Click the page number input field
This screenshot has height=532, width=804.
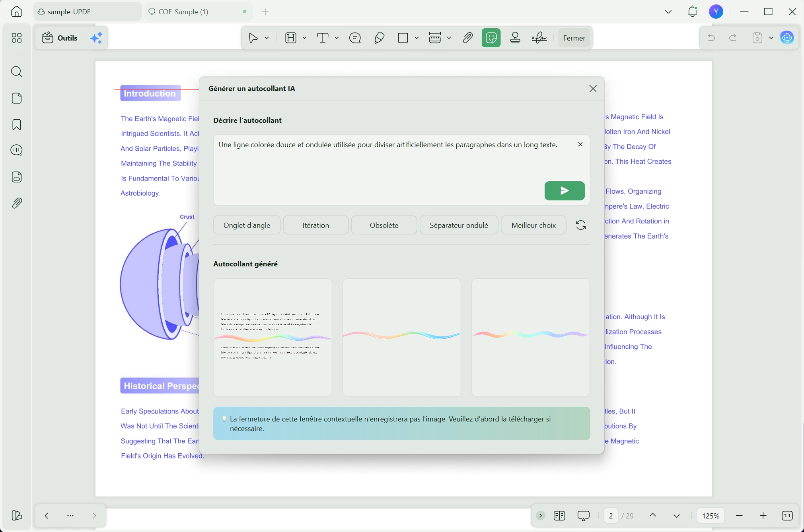[611, 516]
